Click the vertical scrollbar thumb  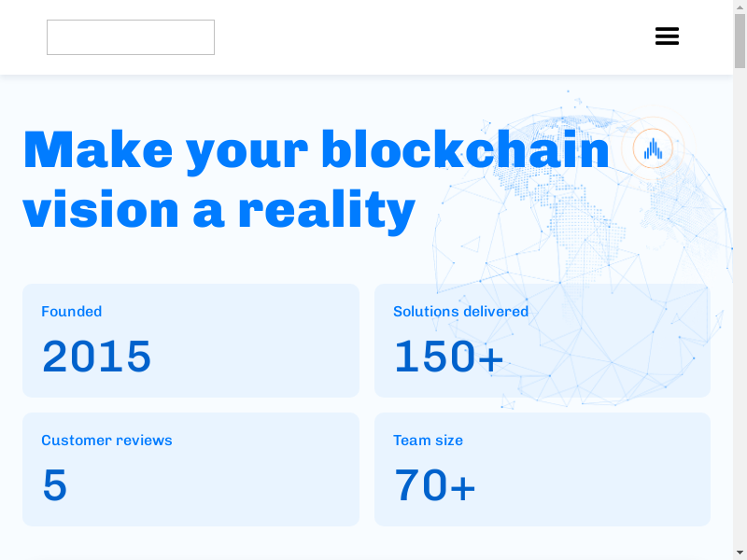pos(740,42)
